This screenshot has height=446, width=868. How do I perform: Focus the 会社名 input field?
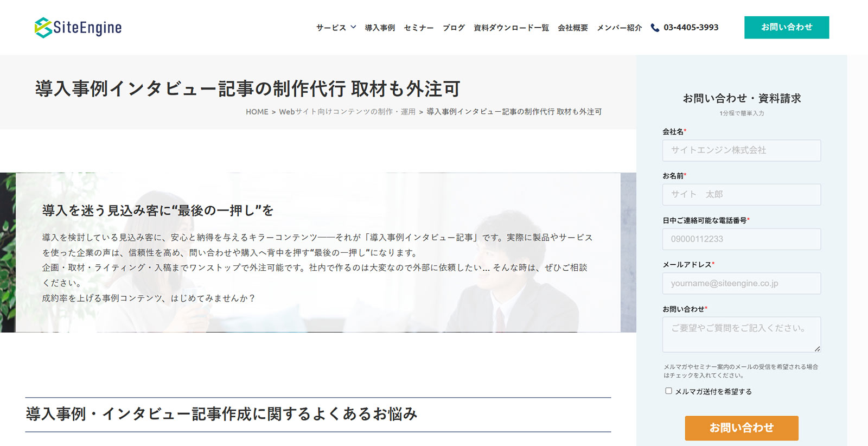click(x=742, y=150)
